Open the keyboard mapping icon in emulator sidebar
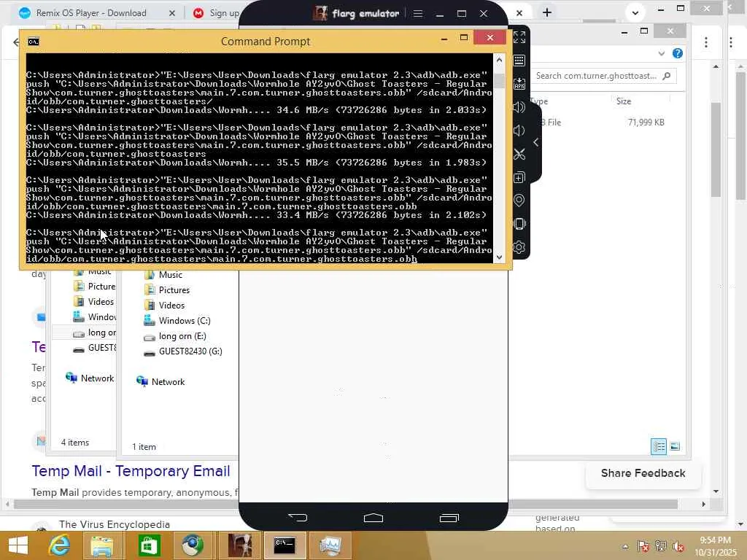 click(x=519, y=61)
